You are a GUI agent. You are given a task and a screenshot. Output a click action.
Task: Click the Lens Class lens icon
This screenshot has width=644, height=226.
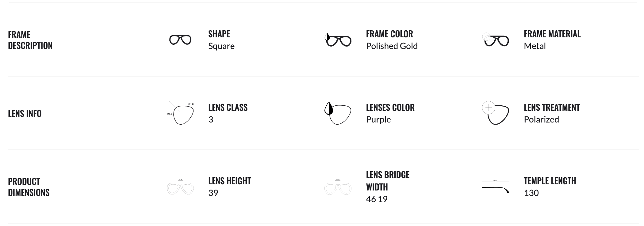(x=181, y=113)
